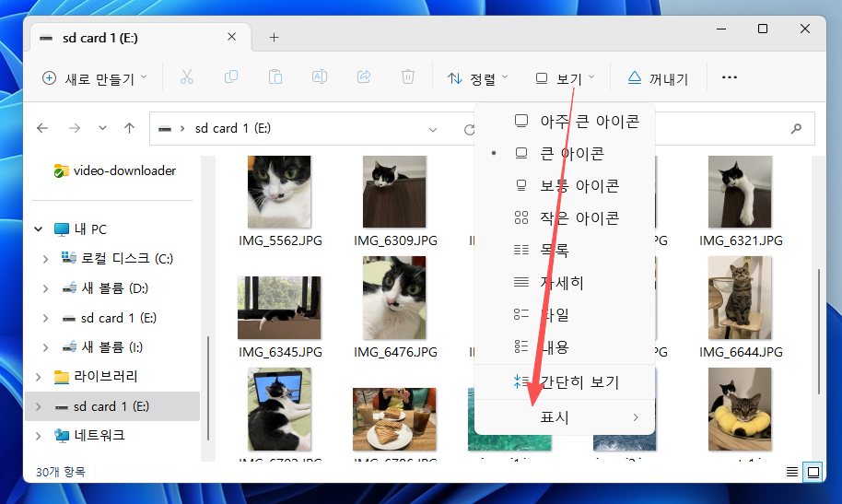842x504 pixels.
Task: Click the Share icon in toolbar
Action: tap(364, 77)
